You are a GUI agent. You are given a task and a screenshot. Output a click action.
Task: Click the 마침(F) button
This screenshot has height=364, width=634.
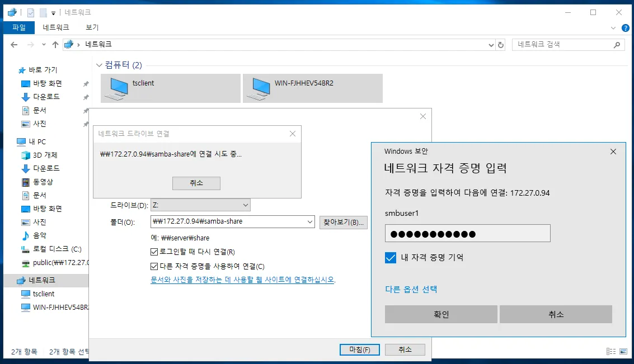(359, 350)
